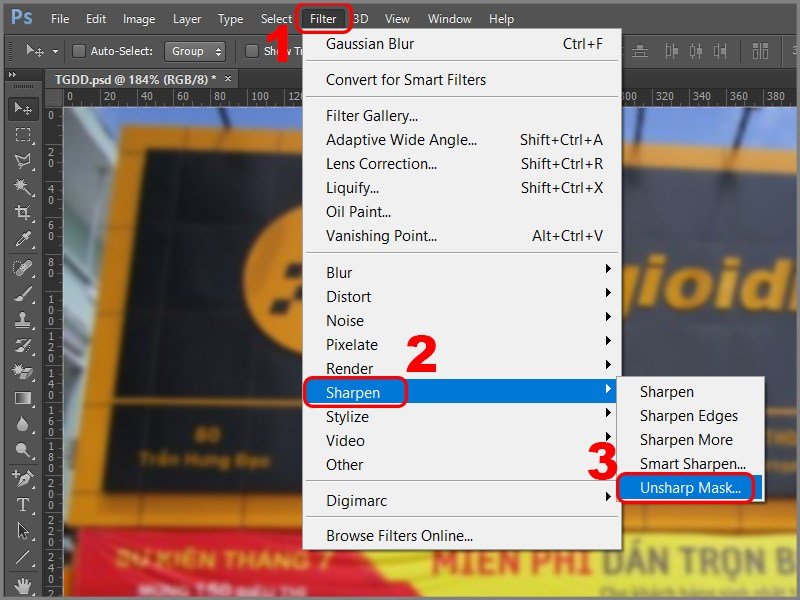The image size is (800, 600).
Task: Select the Path Selection tool
Action: pyautogui.click(x=23, y=531)
